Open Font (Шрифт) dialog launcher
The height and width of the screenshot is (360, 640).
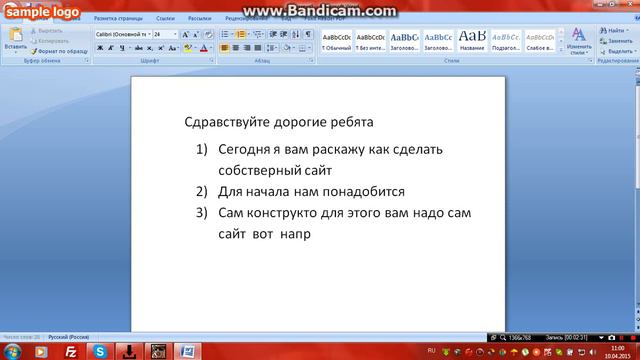click(x=211, y=60)
